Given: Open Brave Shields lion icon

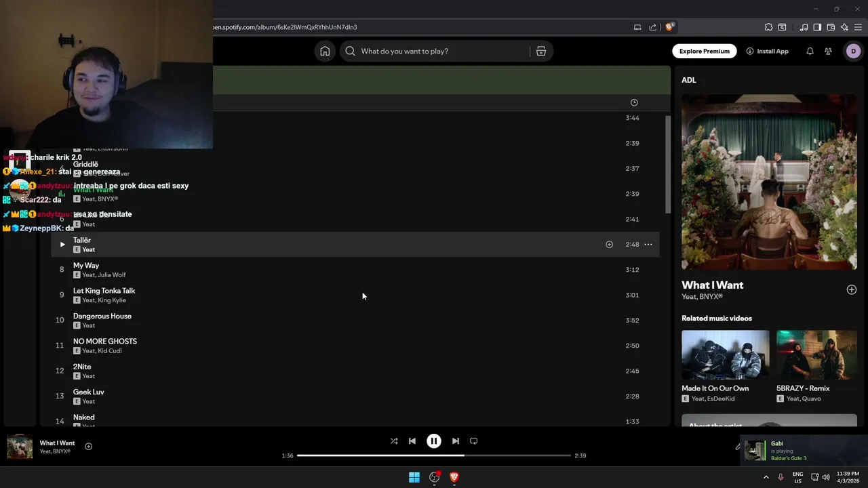Looking at the screenshot, I should point(669,27).
